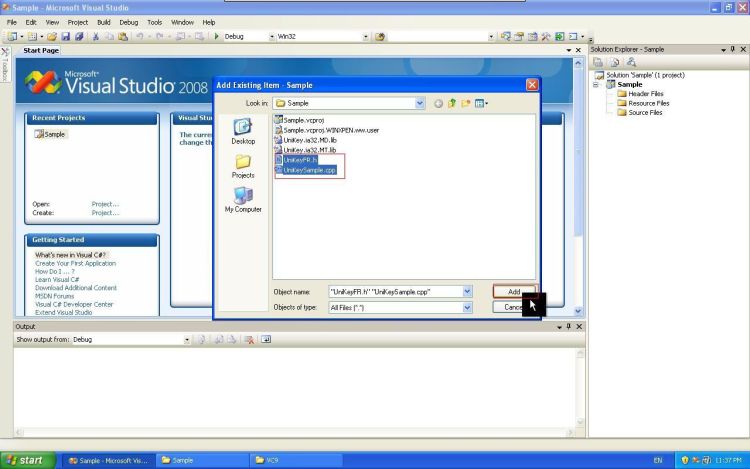750x469 pixels.
Task: Click the New Project toolbar icon
Action: (x=12, y=36)
